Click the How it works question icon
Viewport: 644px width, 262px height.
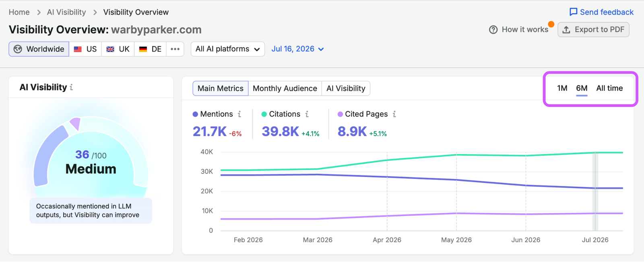pos(493,29)
